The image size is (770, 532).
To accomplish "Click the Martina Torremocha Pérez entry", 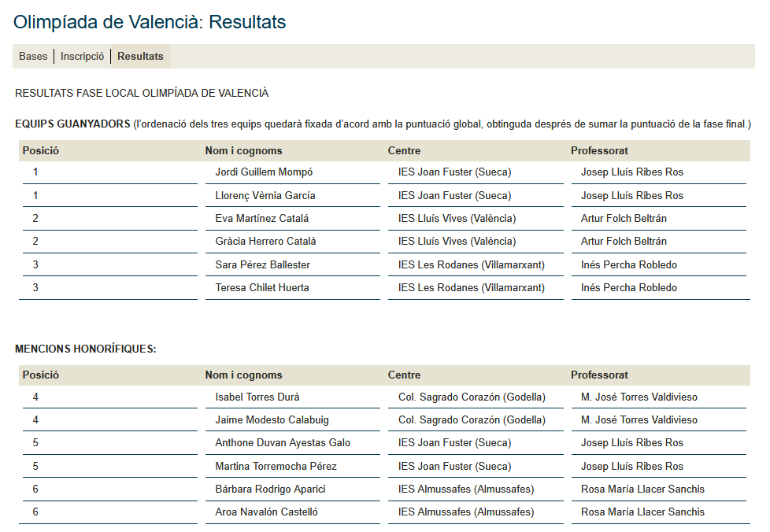I will [276, 467].
